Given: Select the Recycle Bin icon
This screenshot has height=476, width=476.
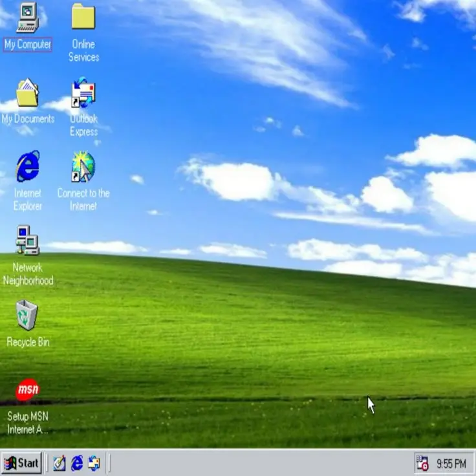Looking at the screenshot, I should tap(27, 315).
